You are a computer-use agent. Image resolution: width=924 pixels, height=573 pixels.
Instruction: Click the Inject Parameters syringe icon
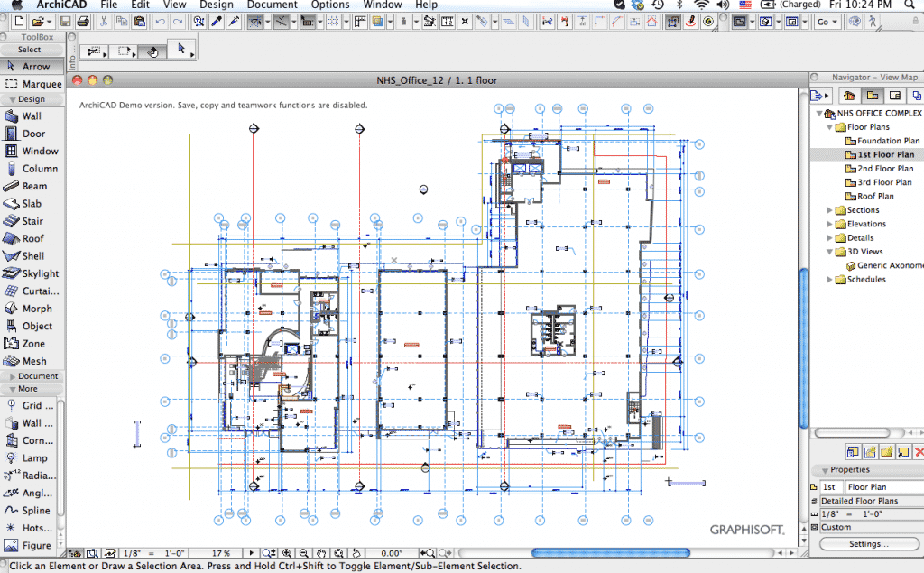coord(234,22)
